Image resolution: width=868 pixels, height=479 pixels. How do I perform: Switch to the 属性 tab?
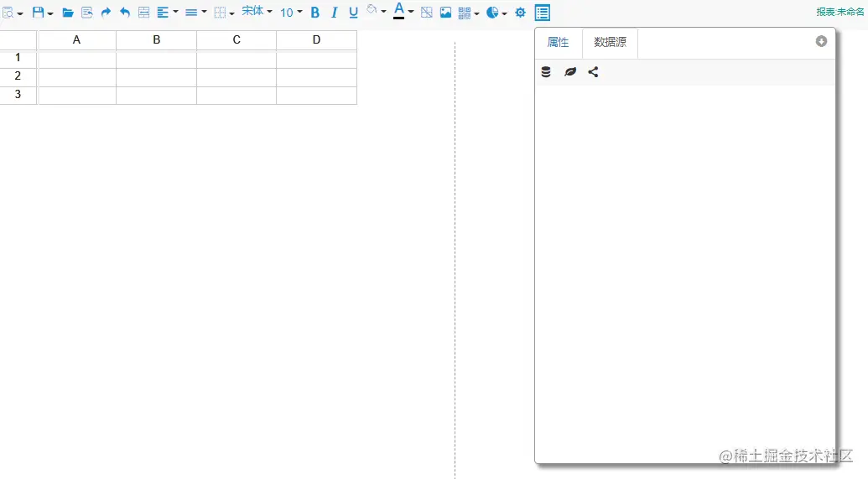[x=558, y=42]
